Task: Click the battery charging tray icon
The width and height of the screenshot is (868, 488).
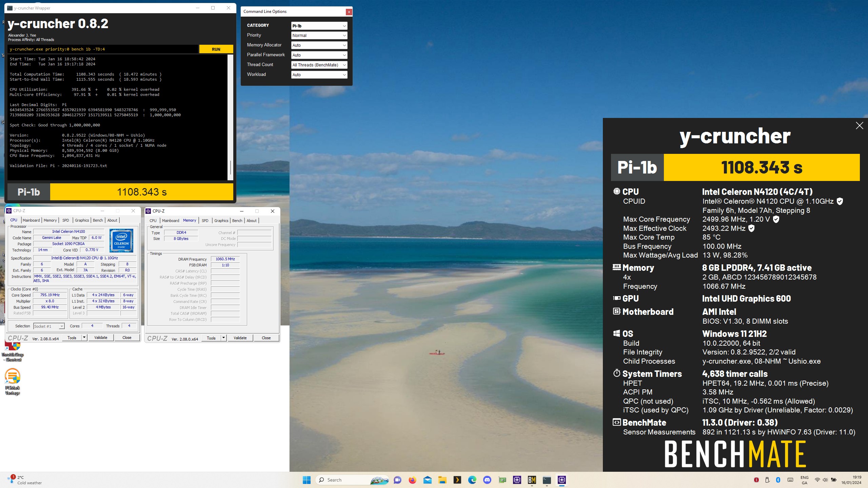Action: tap(834, 480)
